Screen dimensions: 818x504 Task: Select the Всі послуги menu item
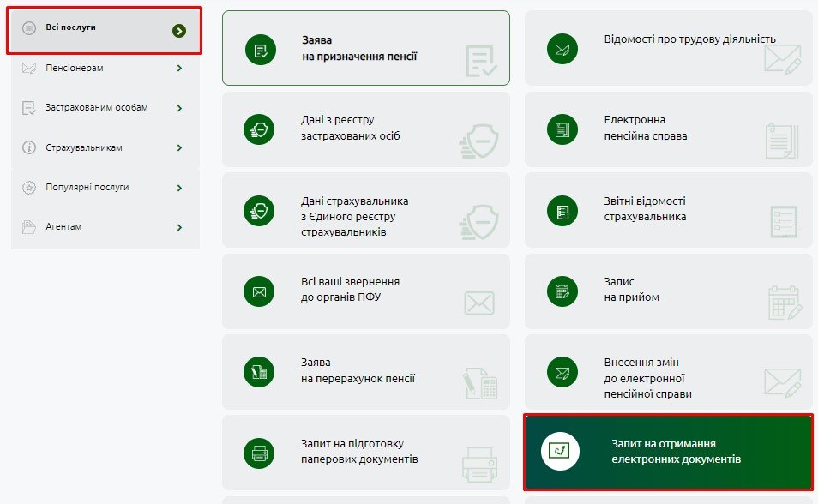click(x=71, y=28)
